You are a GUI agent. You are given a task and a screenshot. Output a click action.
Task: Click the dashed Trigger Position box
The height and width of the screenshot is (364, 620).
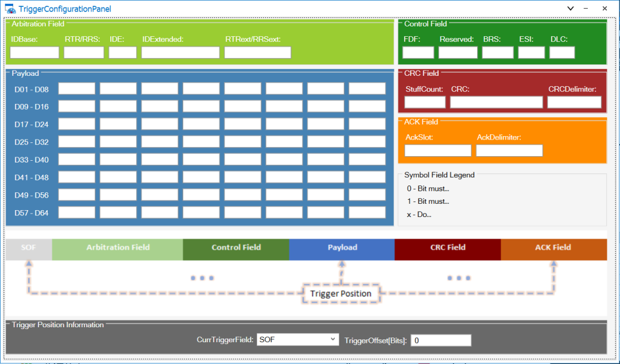click(x=340, y=293)
